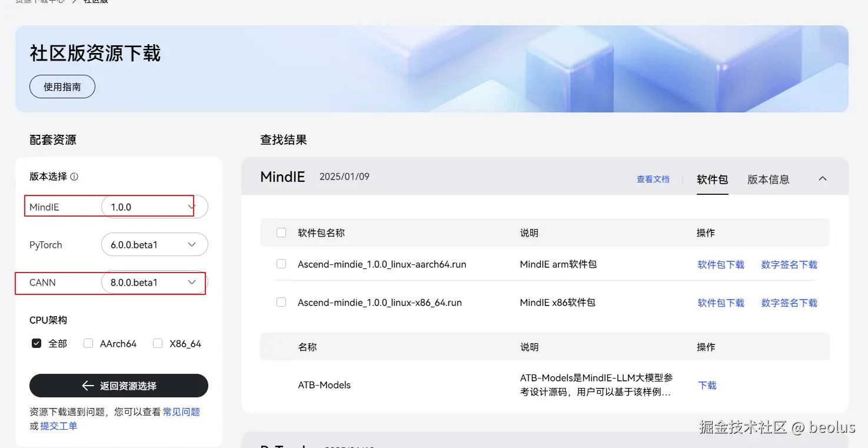
Task: Click the 使用指南 button
Action: tap(62, 87)
